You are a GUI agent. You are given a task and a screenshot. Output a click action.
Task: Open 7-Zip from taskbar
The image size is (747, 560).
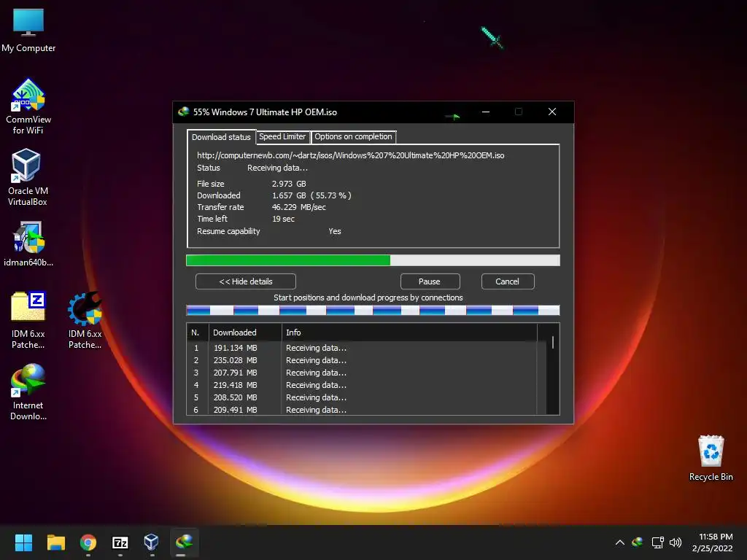[120, 542]
